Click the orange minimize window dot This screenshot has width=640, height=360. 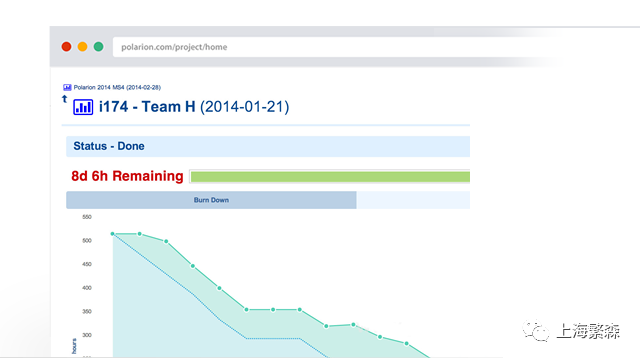[x=82, y=47]
